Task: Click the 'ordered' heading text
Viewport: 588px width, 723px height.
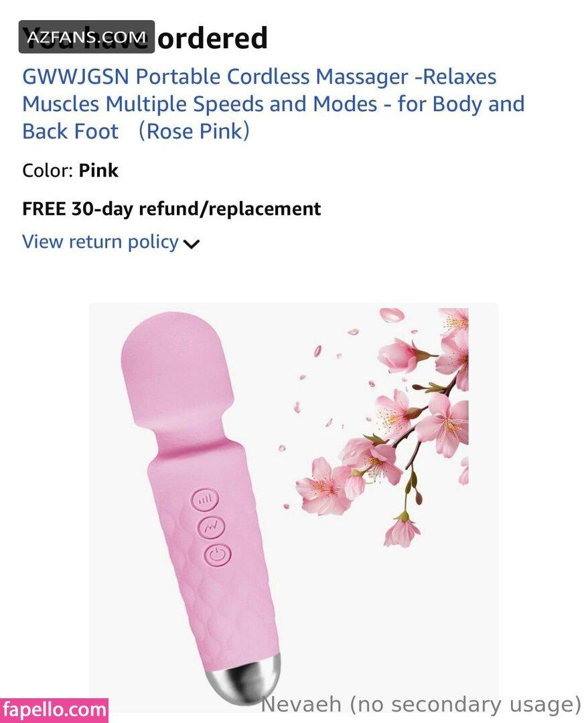Action: (212, 37)
